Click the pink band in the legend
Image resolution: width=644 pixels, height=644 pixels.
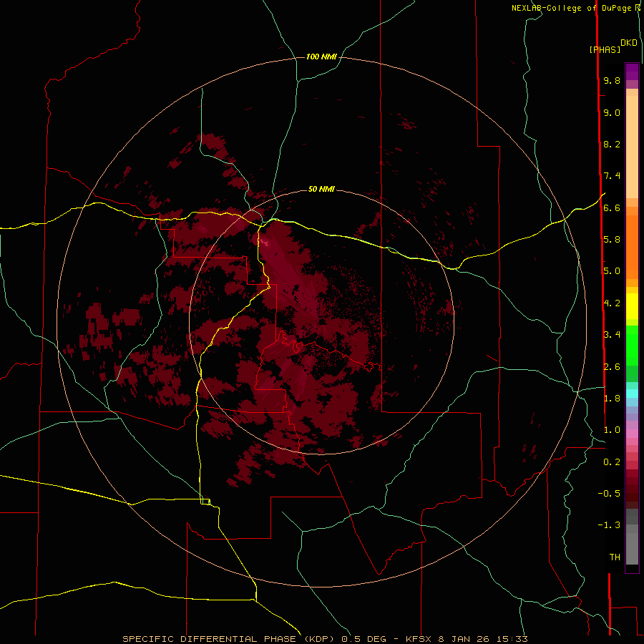point(632,434)
